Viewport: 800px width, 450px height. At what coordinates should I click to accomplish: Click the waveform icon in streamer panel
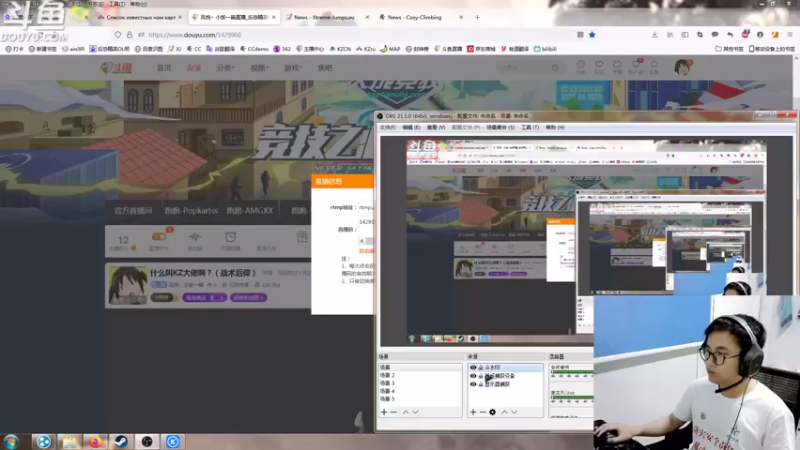[x=195, y=237]
